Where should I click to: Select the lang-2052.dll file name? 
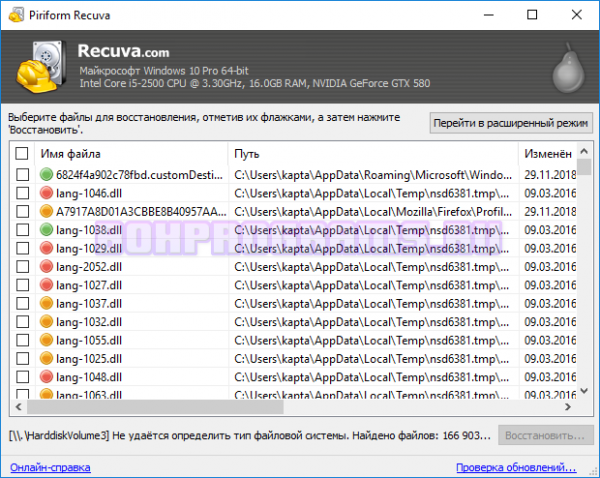click(x=89, y=267)
